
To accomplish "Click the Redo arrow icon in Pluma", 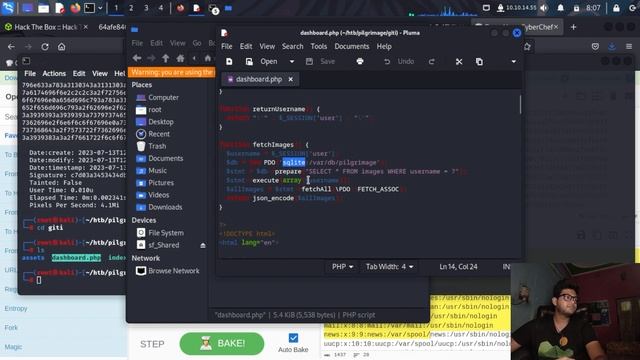I will [431, 62].
